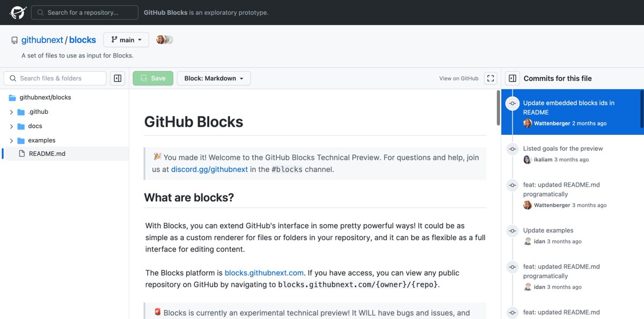Click 'GitHub Blocks is an exploratory prototype' text
Screen dimensions: 644x319
206,12
